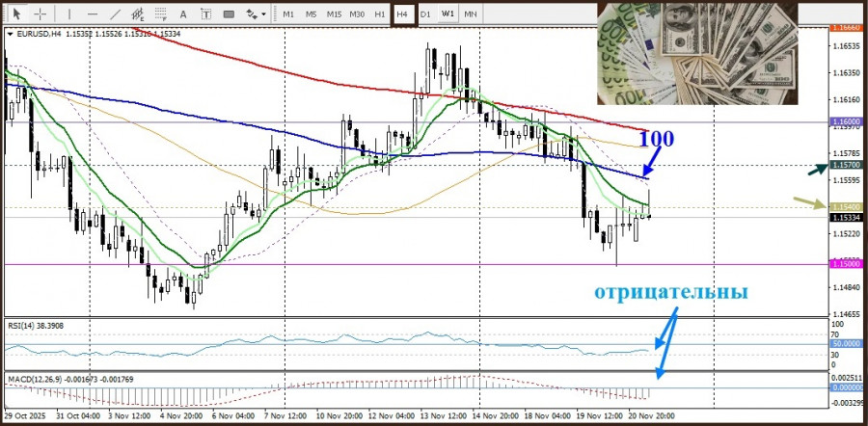Open the arrows objects dropdown

coord(256,14)
